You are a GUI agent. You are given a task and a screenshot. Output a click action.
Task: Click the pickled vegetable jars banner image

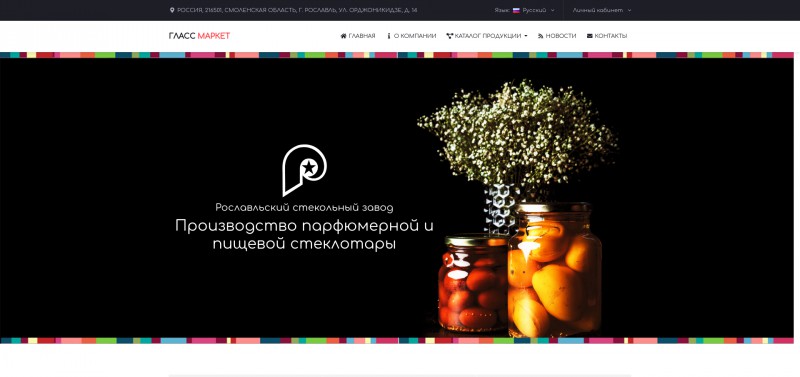pos(518,209)
